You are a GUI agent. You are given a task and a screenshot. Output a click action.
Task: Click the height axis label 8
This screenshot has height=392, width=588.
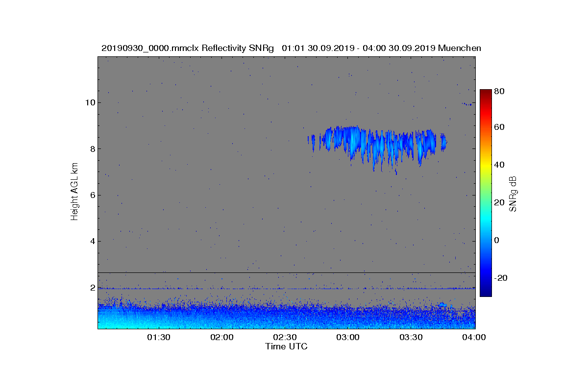92,148
